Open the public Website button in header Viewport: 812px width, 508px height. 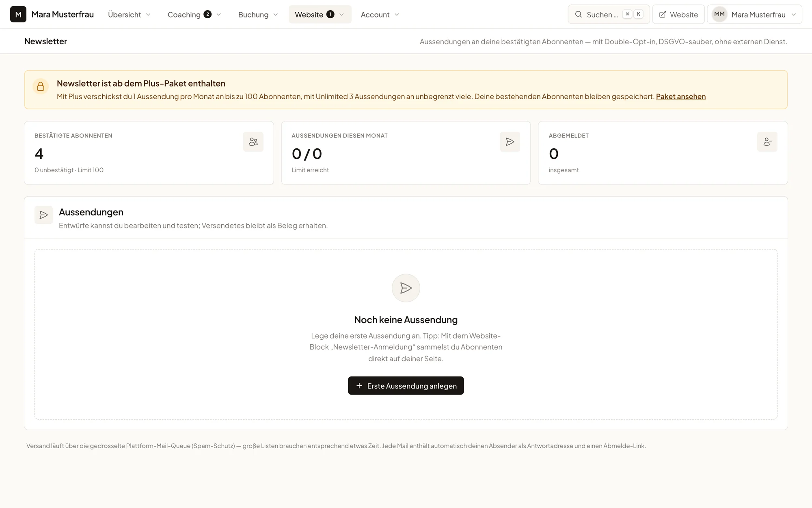pos(678,14)
